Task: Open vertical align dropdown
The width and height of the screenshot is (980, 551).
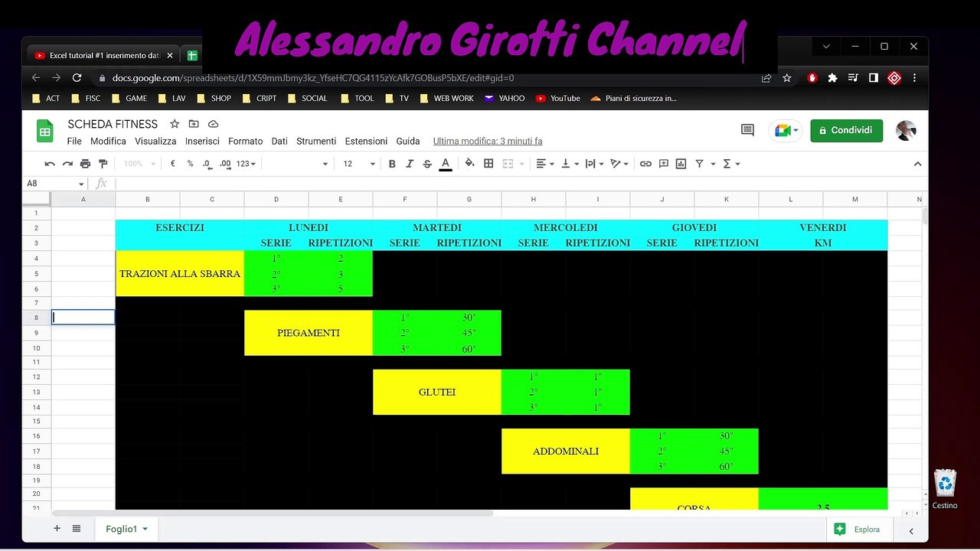Action: tap(570, 164)
